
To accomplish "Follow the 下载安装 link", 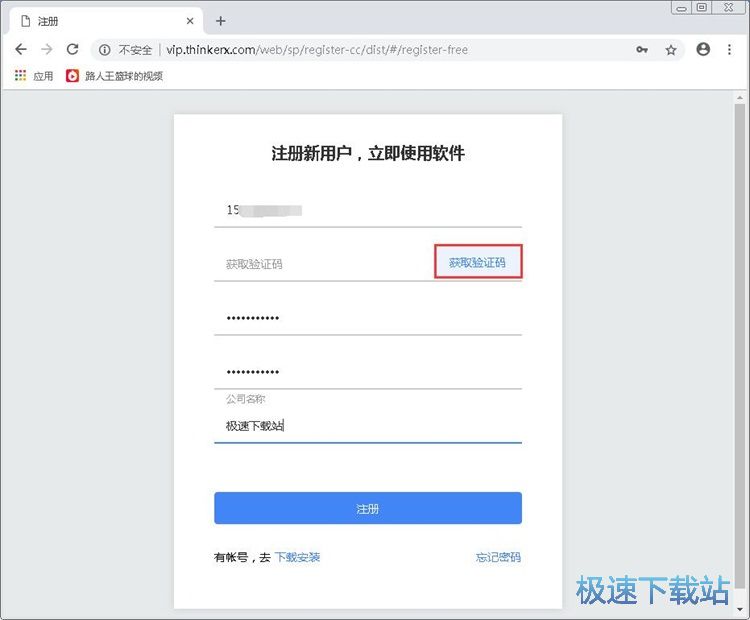I will point(297,557).
